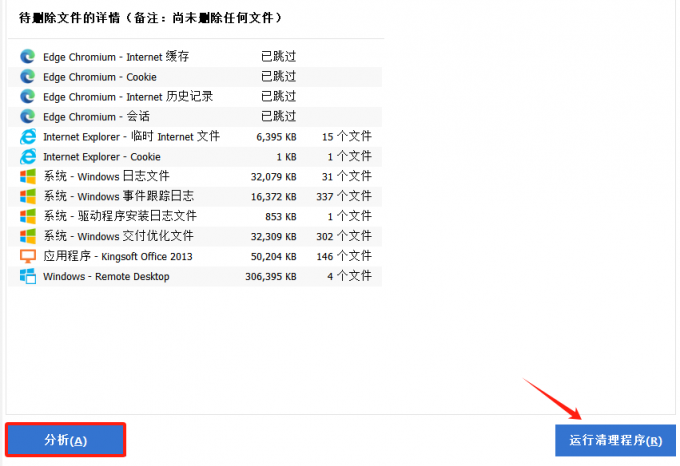Select the Internet Explorer - Cookie entry
680x466 pixels.
[x=195, y=156]
